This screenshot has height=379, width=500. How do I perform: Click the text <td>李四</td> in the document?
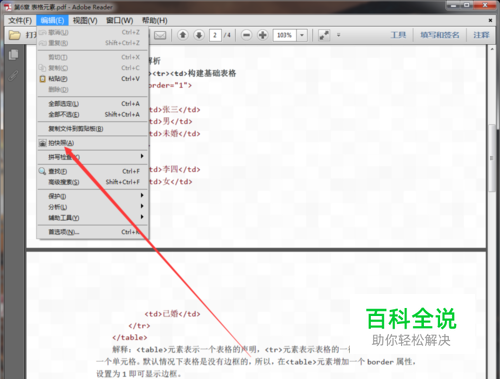[174, 169]
